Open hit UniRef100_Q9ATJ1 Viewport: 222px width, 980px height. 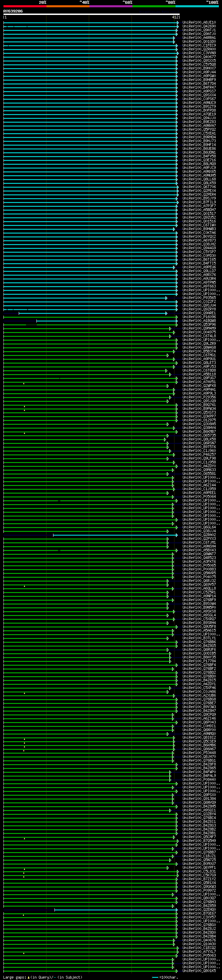tap(199, 30)
